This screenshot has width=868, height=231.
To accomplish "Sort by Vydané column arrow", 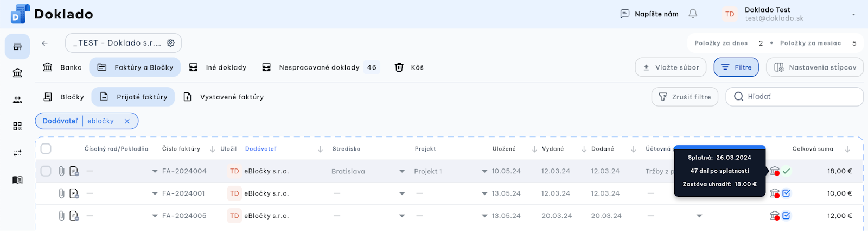I will pyautogui.click(x=584, y=149).
